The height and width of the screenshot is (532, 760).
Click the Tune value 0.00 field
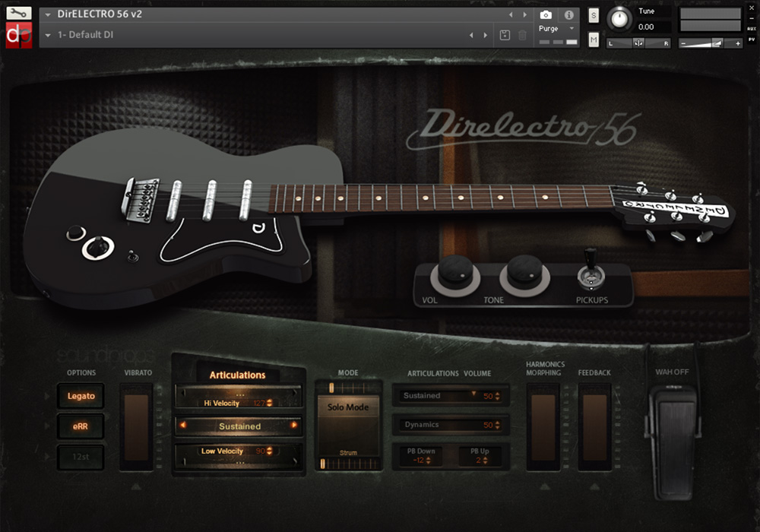pos(654,27)
